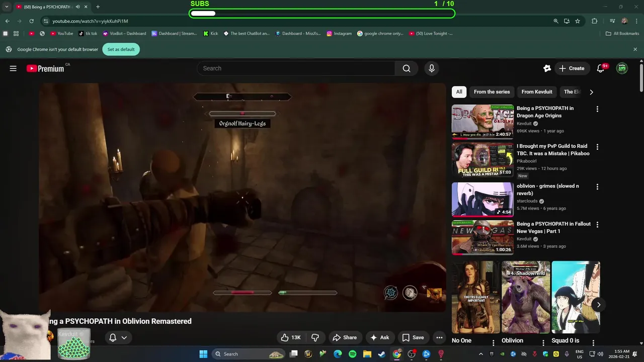
Task: Open the All Bookmarks folder
Action: [x=622, y=34]
